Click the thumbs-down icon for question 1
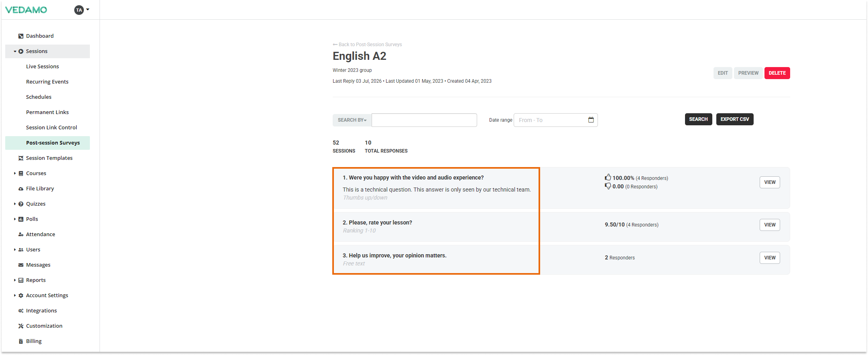Viewport: 868px width, 355px height. coord(608,186)
